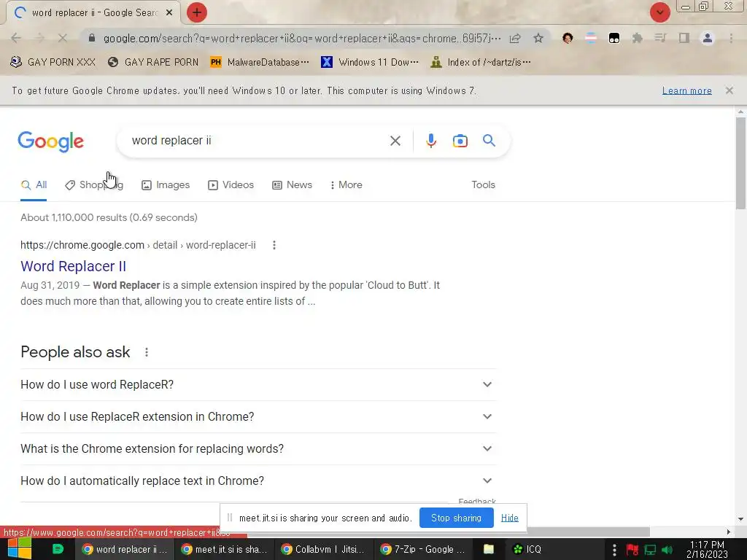Open the Index of /~dartz bookmark

481,63
